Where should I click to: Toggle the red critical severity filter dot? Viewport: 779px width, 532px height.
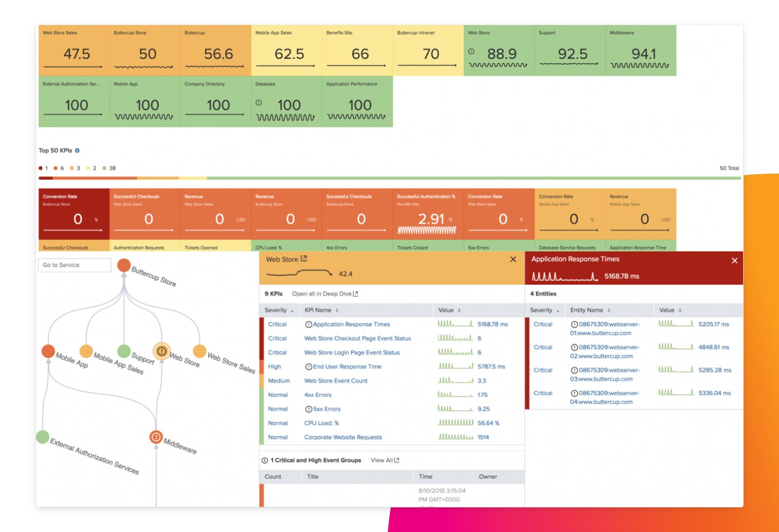tap(41, 168)
